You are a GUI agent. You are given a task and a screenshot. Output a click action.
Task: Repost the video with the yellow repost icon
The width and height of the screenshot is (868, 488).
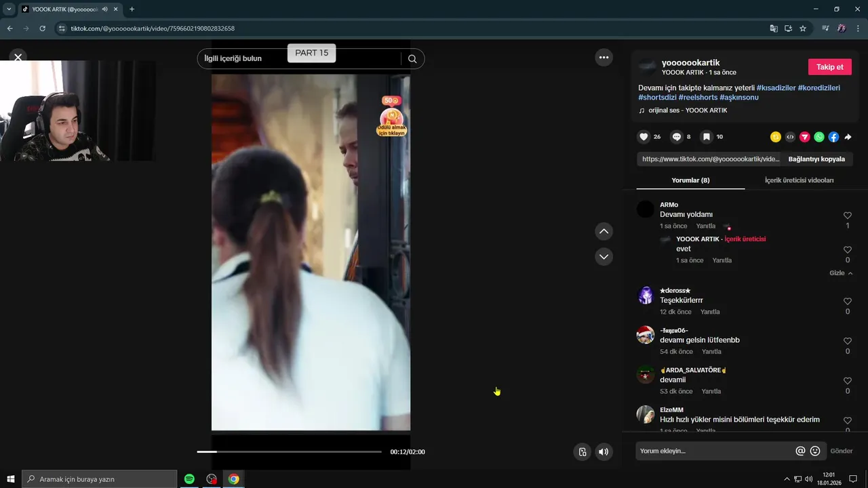coord(776,137)
